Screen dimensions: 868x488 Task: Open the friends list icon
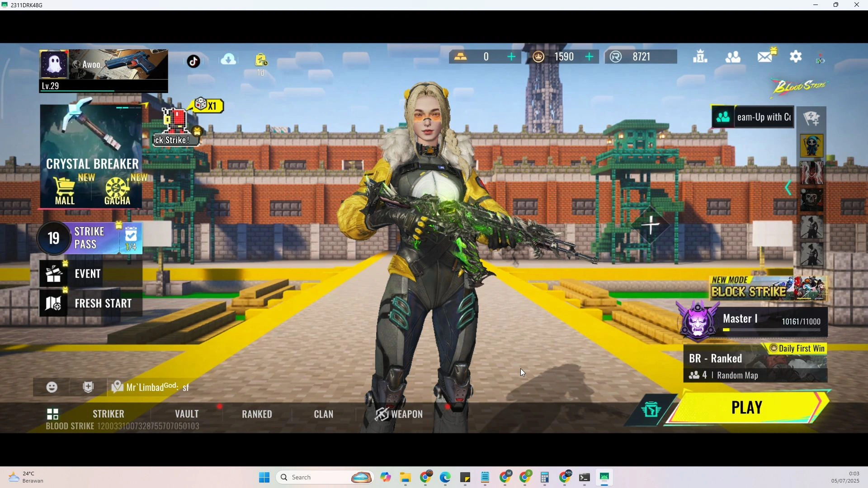coord(733,57)
